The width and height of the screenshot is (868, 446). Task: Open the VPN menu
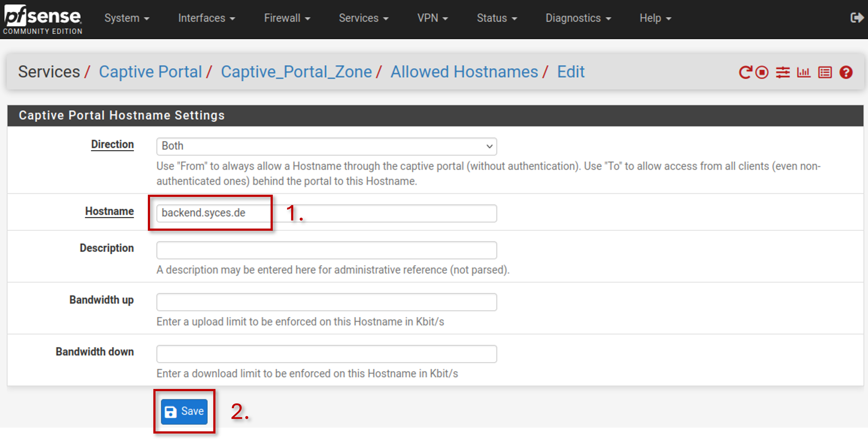pyautogui.click(x=432, y=18)
